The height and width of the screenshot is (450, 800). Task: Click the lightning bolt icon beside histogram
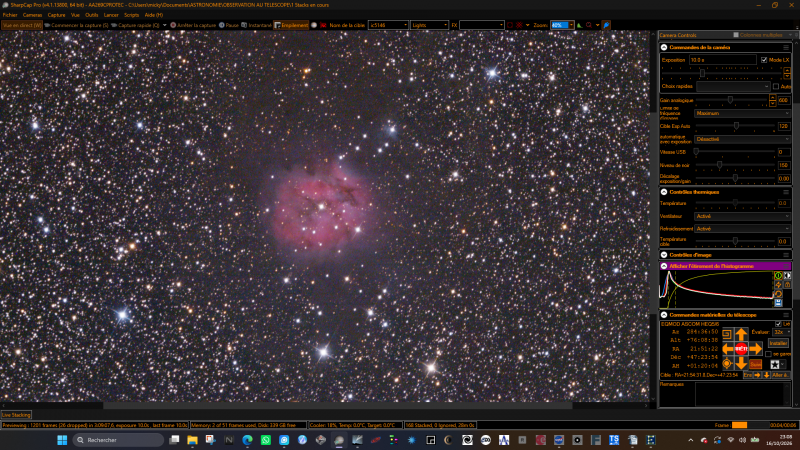click(778, 285)
